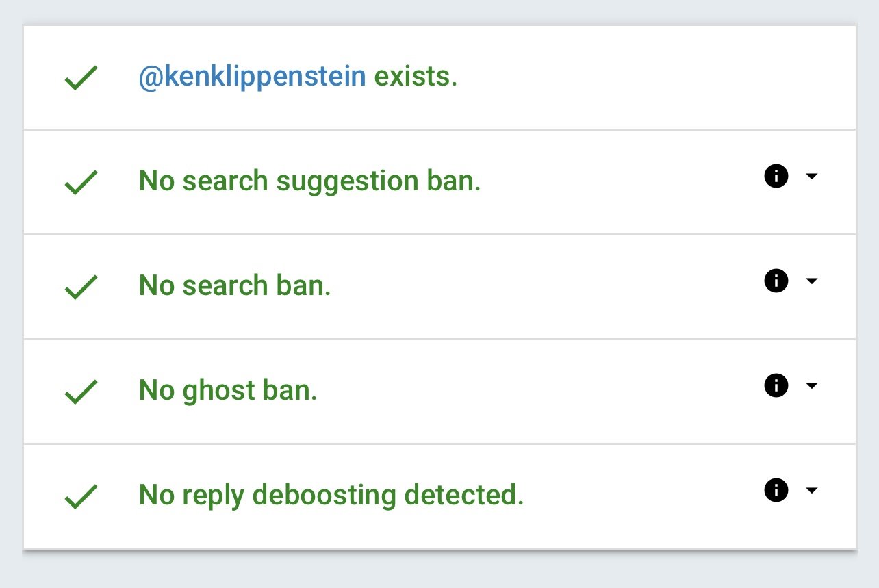This screenshot has height=588, width=879.
Task: Click the 'No search suggestion ban.' result text
Action: coord(309,181)
